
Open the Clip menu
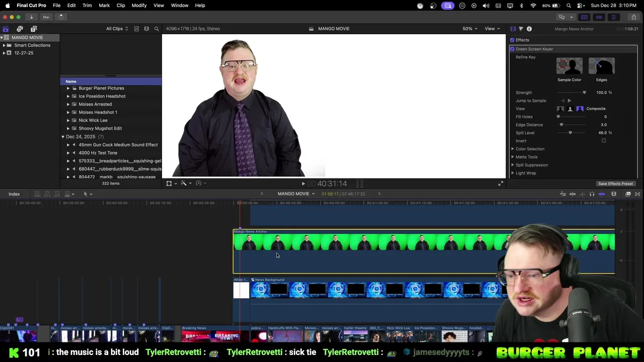click(x=121, y=6)
